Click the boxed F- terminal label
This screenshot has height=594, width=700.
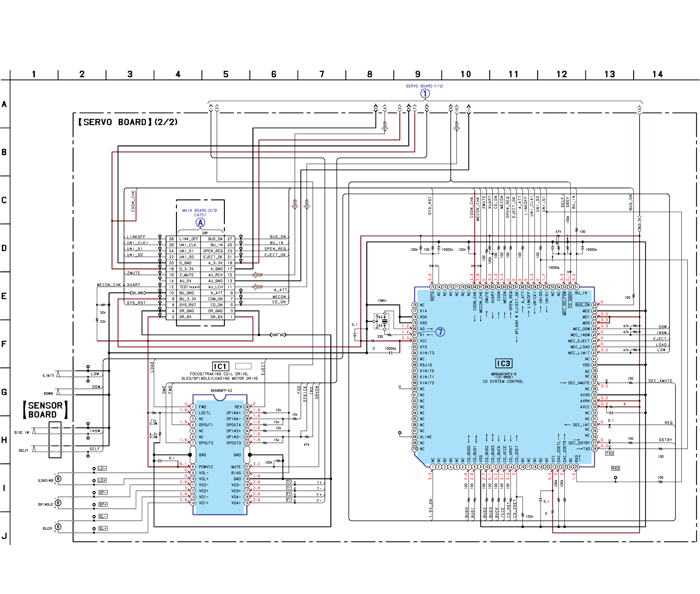point(289,500)
